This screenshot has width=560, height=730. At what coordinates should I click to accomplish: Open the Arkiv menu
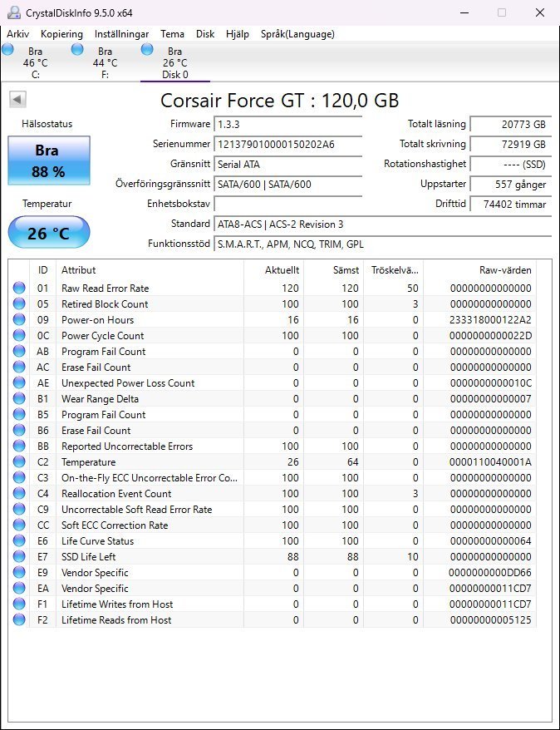(x=18, y=34)
